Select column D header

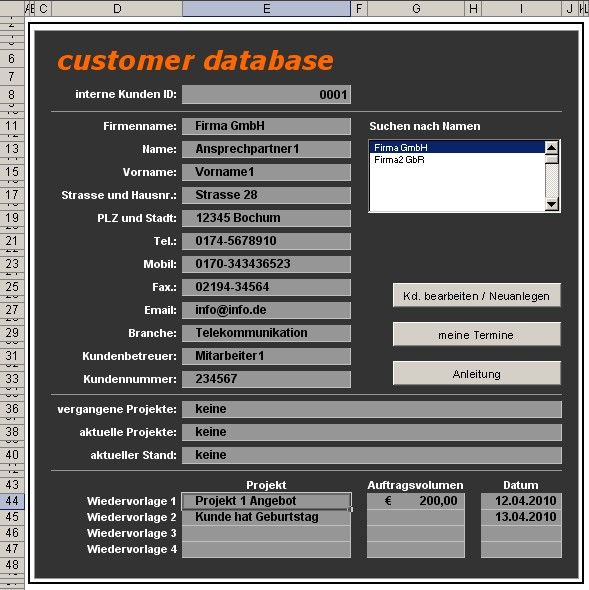click(117, 8)
